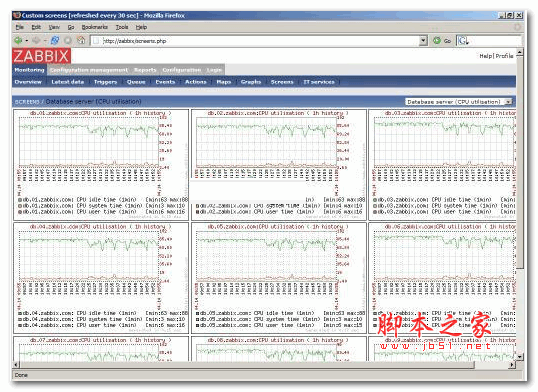538x392 pixels.
Task: Click the Google search engine icon
Action: 463,41
